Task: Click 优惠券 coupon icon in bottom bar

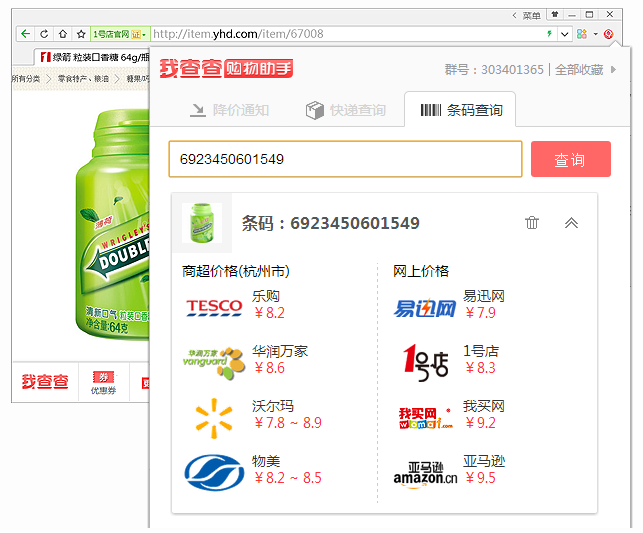Action: click(x=103, y=382)
